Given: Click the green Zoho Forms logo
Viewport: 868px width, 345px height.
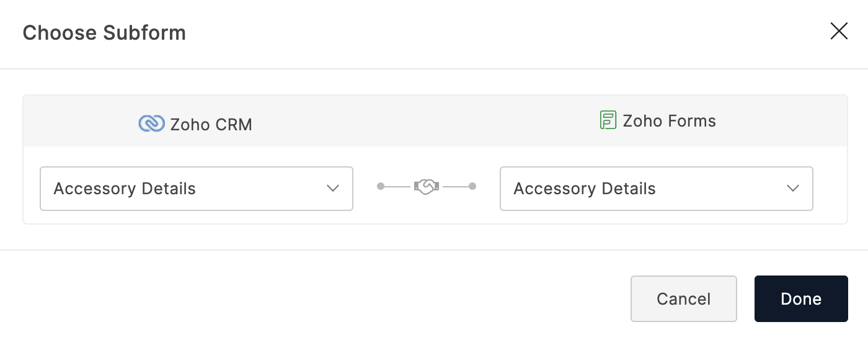Looking at the screenshot, I should [x=608, y=120].
